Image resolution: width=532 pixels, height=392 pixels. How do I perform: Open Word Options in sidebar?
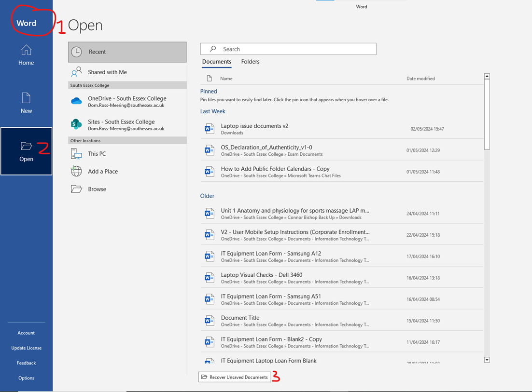(x=26, y=378)
